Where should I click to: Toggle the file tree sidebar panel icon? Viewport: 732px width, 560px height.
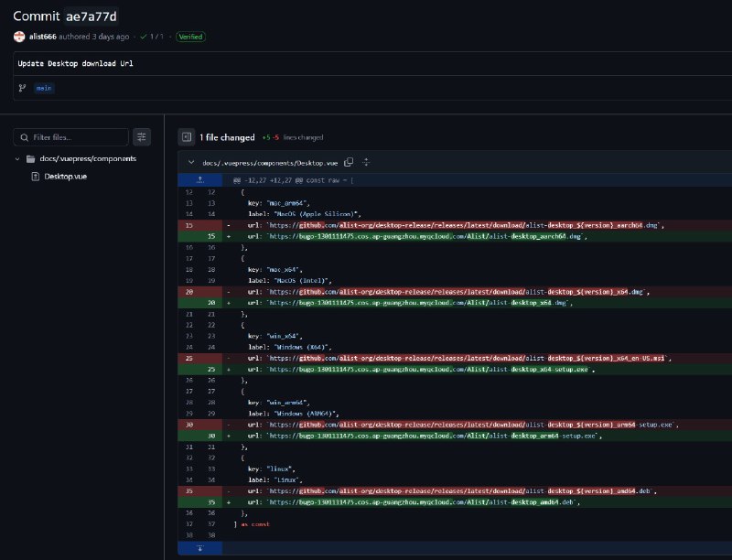point(187,137)
